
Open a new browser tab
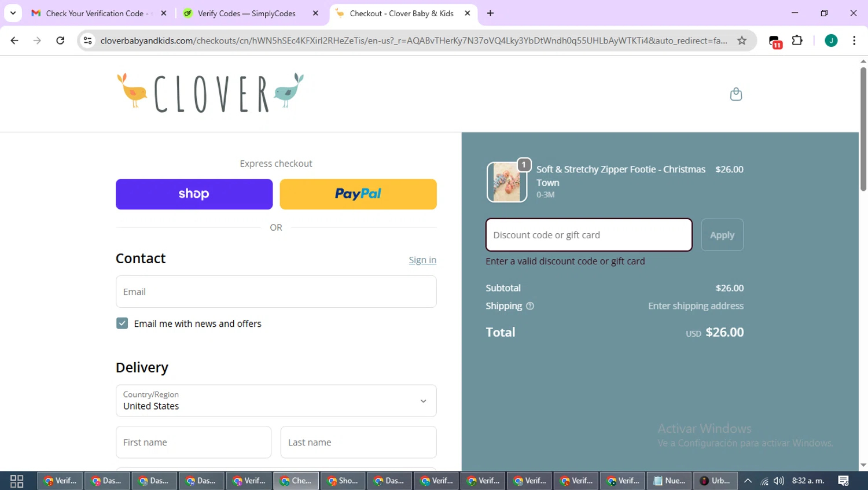coord(490,13)
